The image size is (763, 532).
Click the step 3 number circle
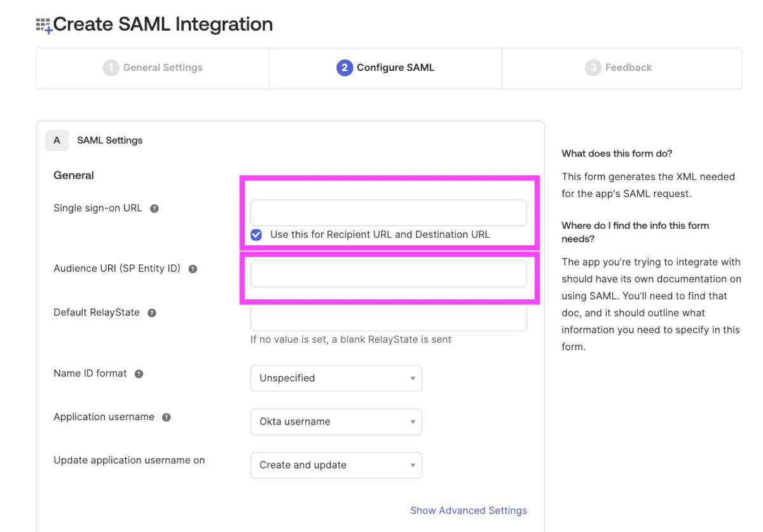coord(593,68)
